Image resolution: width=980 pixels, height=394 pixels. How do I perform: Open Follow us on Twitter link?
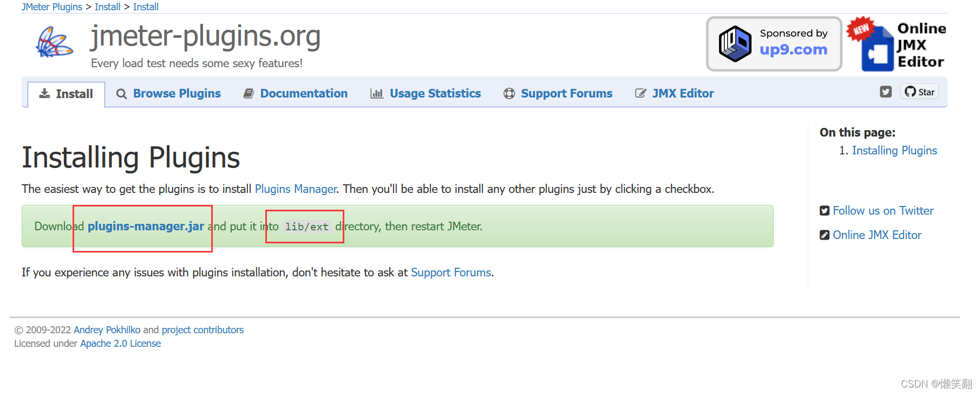coord(883,211)
